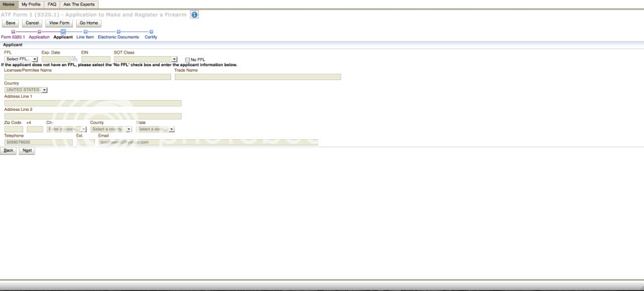Click the Licensee/Permitee Name field
The height and width of the screenshot is (291, 644).
tap(87, 77)
